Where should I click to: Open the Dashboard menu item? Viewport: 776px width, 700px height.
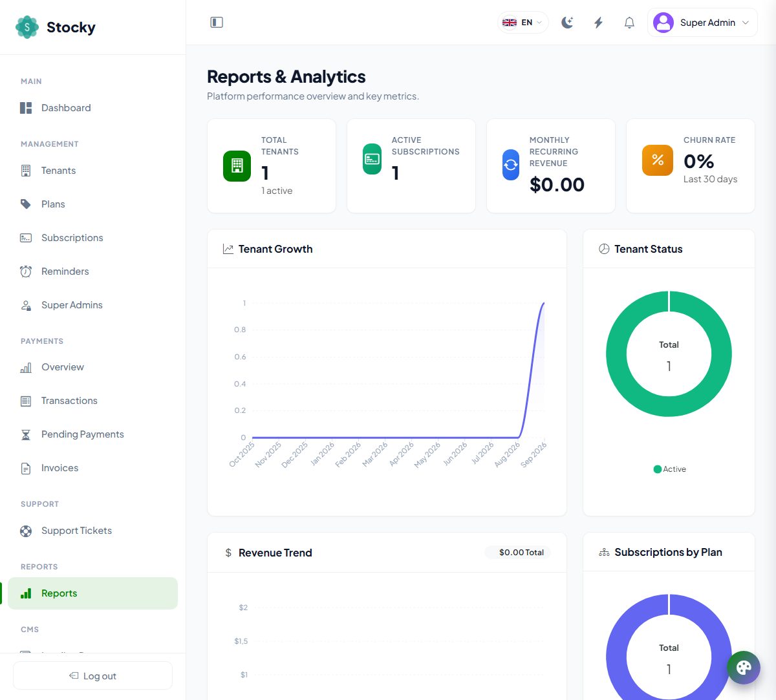point(93,108)
